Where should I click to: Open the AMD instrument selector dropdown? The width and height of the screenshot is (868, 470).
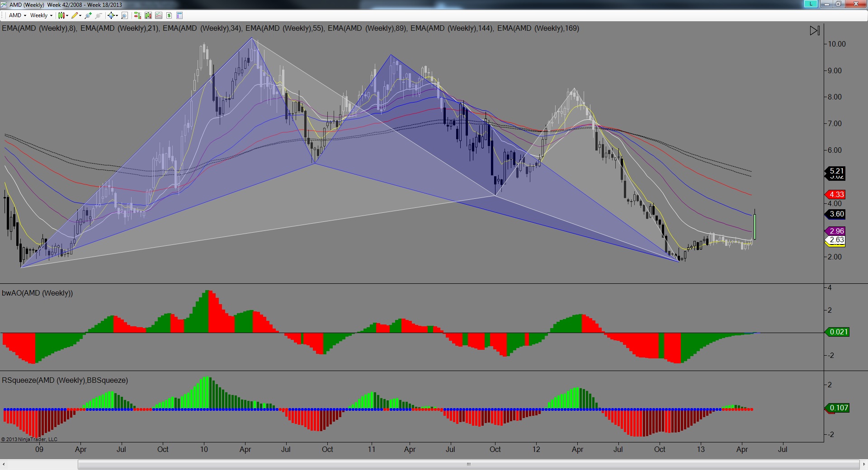click(18, 15)
